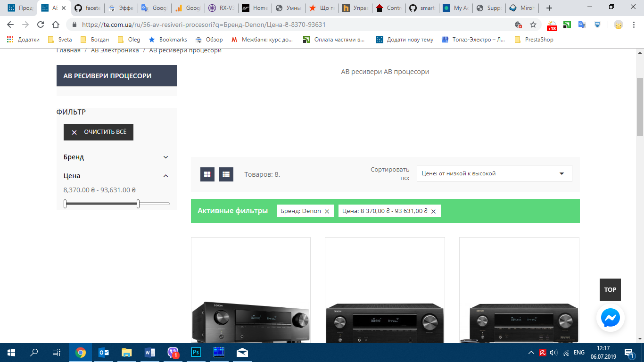644x362 pixels.
Task: Switch to list view of products
Action: [226, 174]
